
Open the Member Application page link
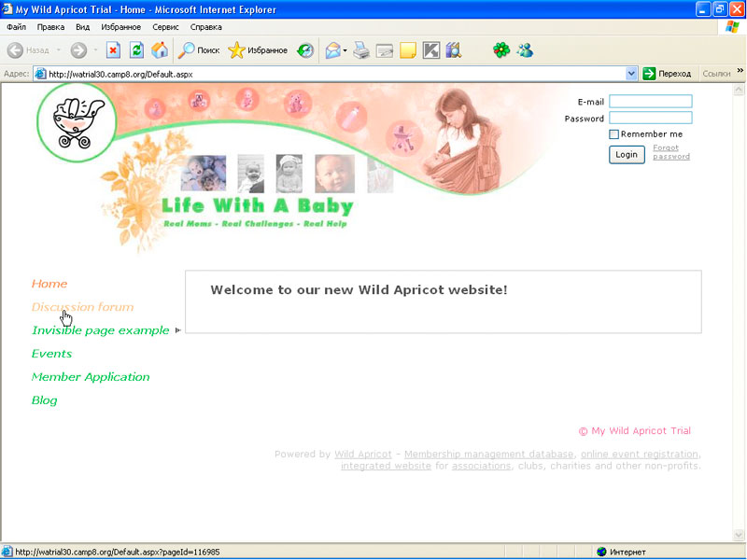[91, 377]
